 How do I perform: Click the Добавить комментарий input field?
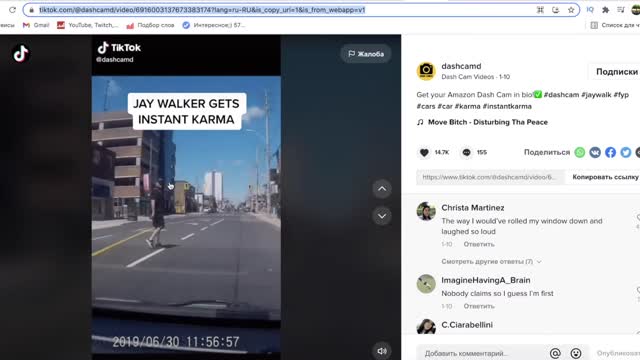pos(482,353)
